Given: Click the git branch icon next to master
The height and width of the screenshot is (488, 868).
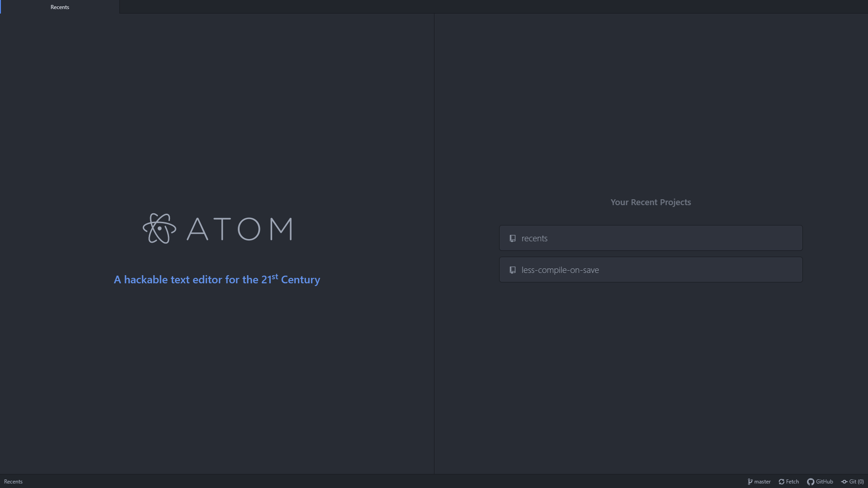Looking at the screenshot, I should [750, 482].
